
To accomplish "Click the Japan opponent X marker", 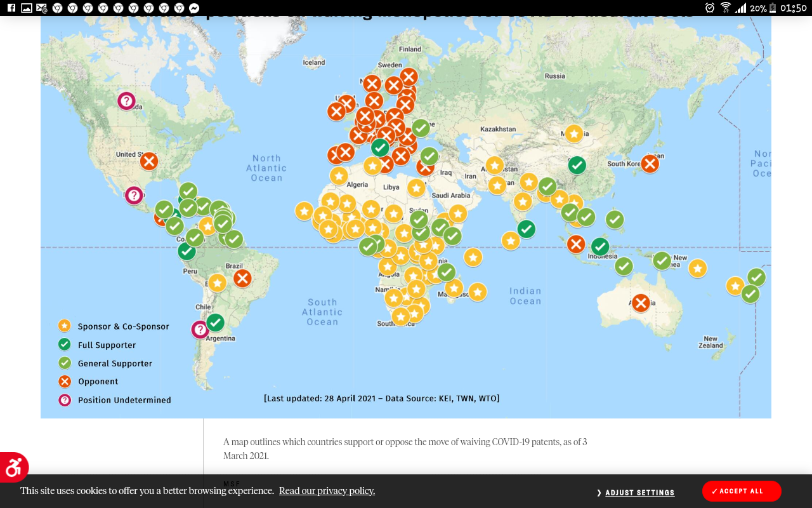I will (x=650, y=164).
